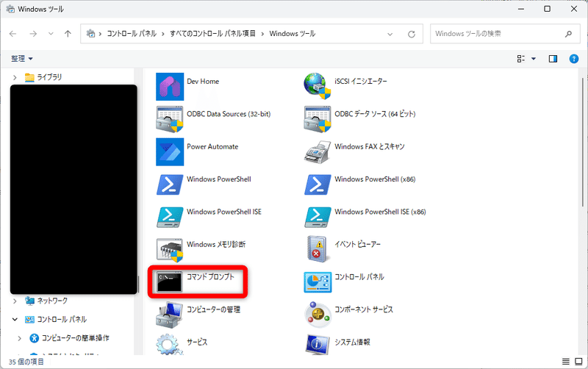Click the ライブラリ folder icon in navigation pane

[29, 77]
